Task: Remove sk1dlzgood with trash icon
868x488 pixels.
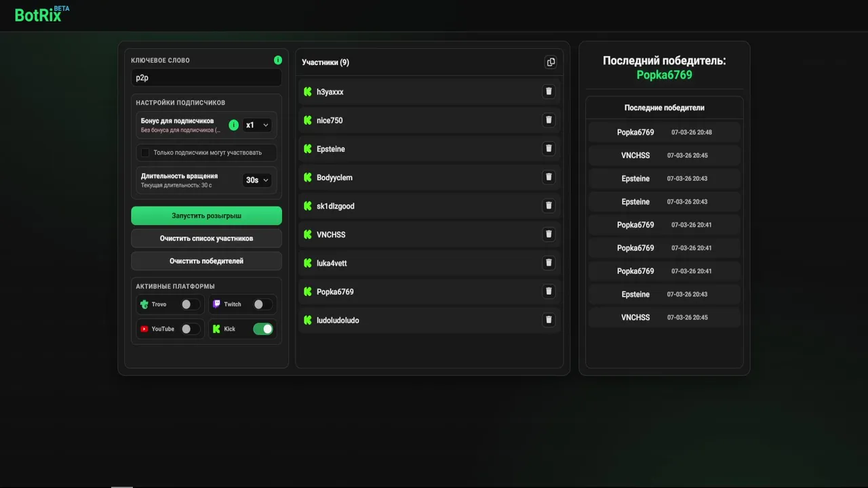Action: pos(549,205)
